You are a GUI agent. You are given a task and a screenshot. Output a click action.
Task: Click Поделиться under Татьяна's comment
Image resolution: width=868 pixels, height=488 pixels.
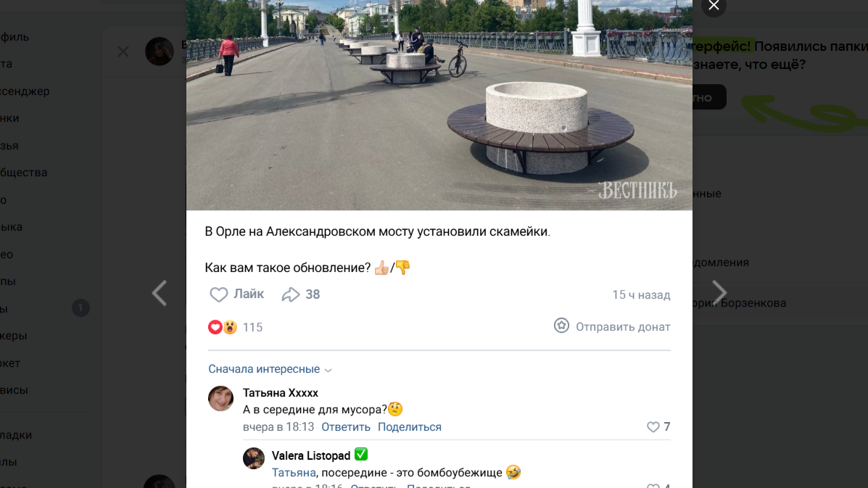tap(410, 427)
